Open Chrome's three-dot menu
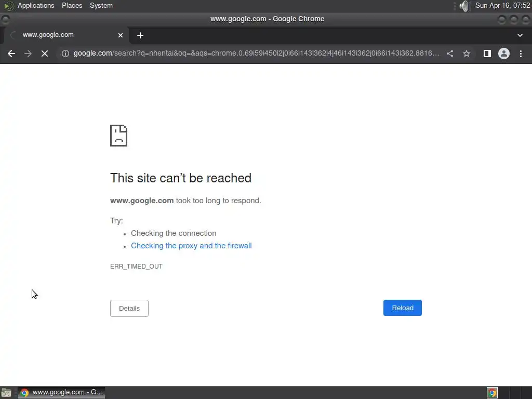 click(521, 54)
